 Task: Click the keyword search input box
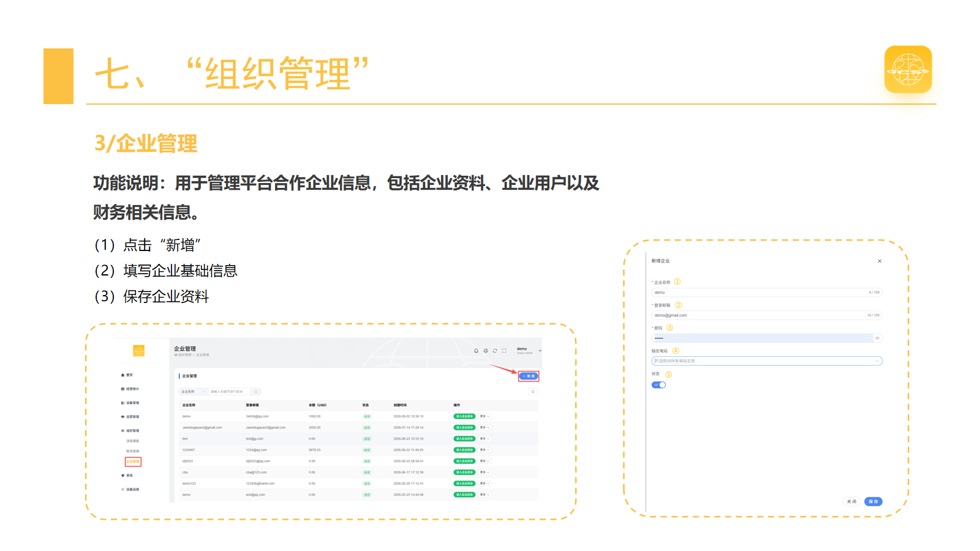click(230, 391)
